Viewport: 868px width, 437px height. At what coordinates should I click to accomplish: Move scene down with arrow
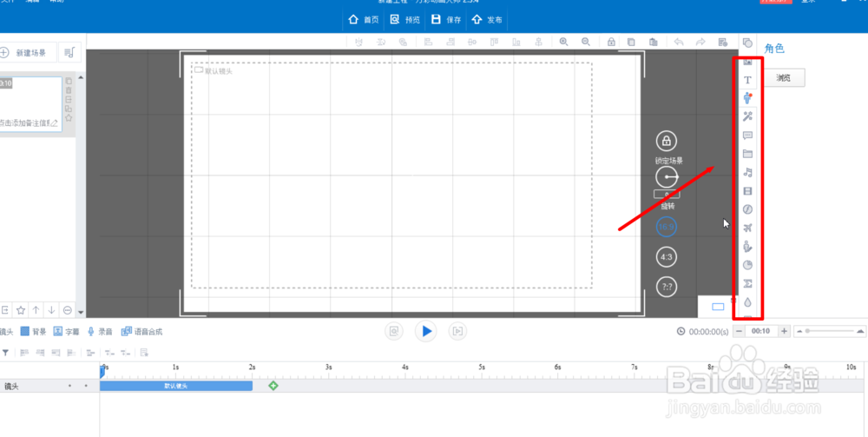pos(51,310)
